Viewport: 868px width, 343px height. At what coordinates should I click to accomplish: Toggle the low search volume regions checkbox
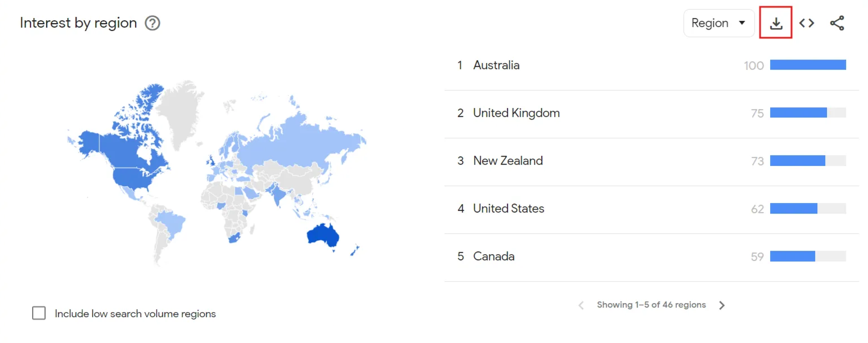38,313
